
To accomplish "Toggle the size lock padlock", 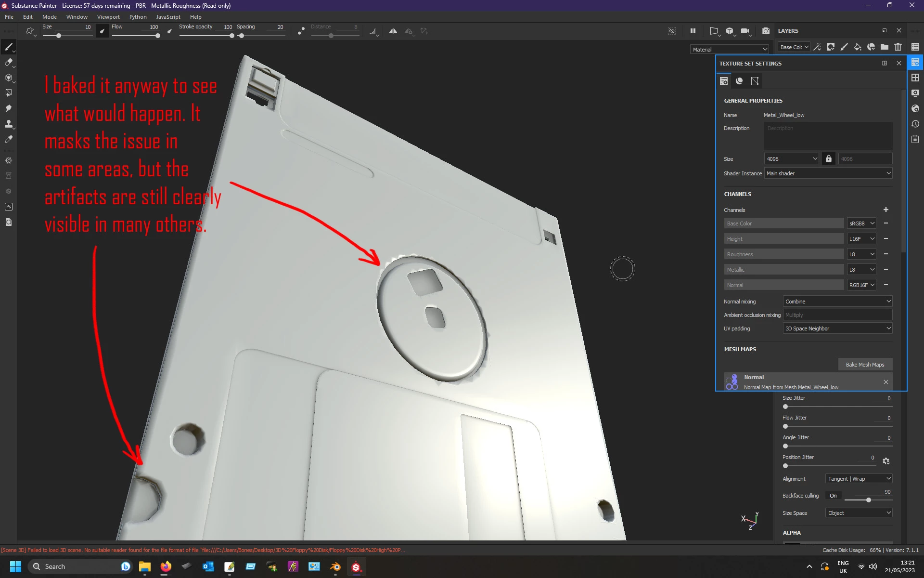I will [x=828, y=158].
